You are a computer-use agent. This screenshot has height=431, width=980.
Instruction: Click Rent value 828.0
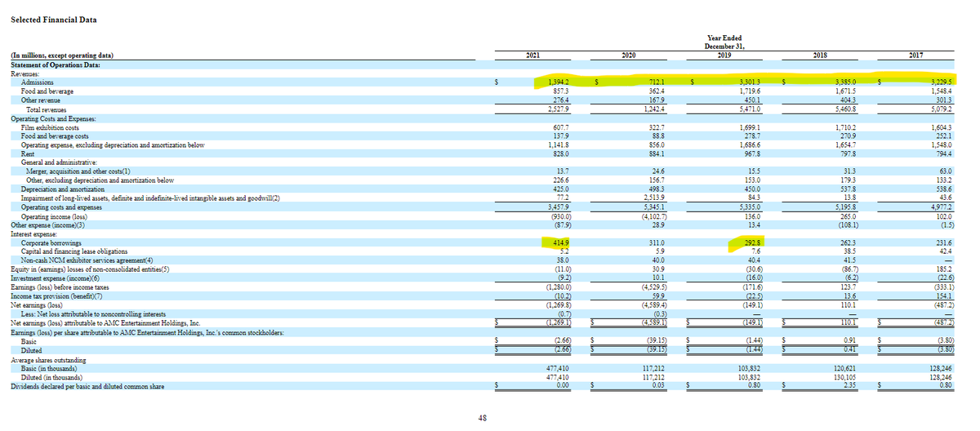point(560,153)
